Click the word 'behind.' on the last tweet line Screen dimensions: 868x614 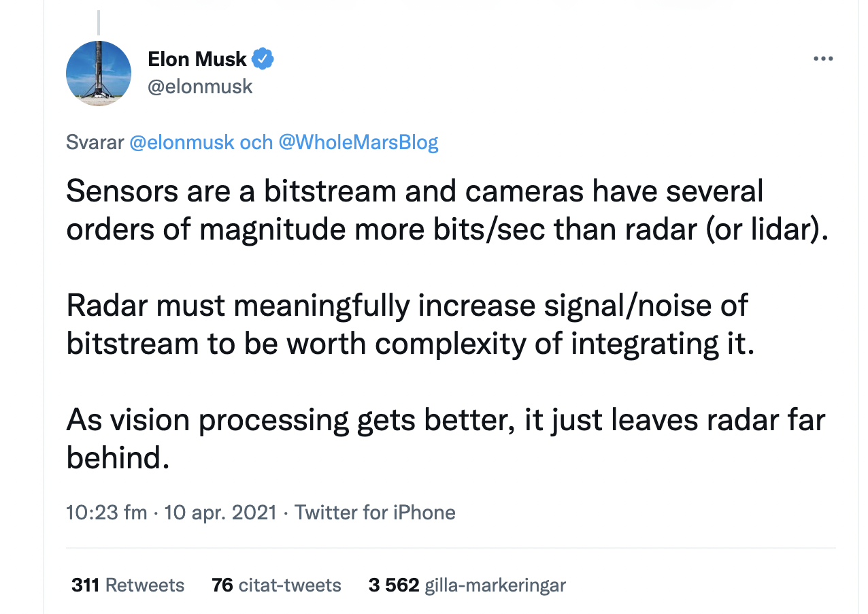click(x=117, y=458)
